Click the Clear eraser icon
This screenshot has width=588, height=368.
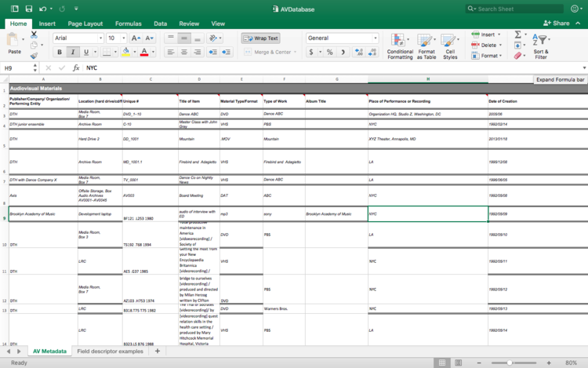point(518,56)
